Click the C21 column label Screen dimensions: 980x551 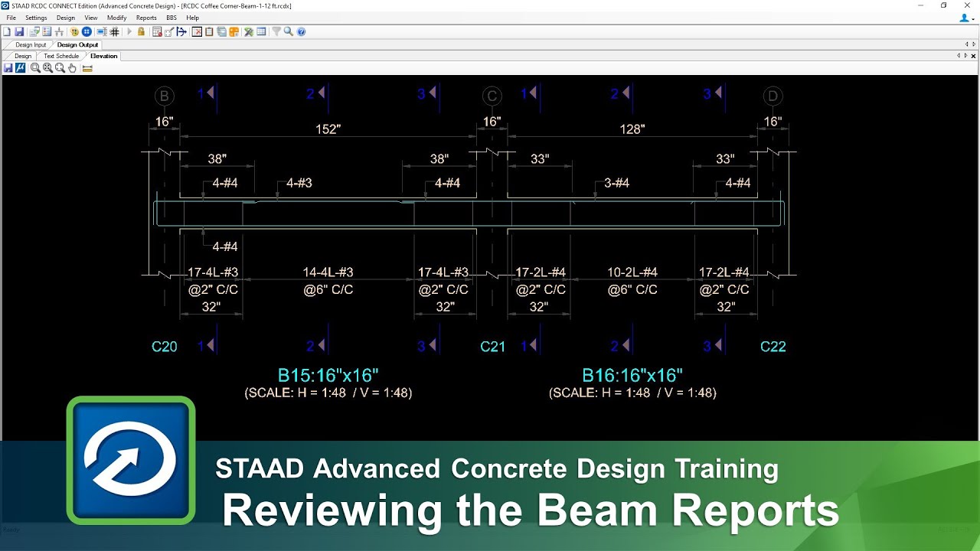pos(492,347)
